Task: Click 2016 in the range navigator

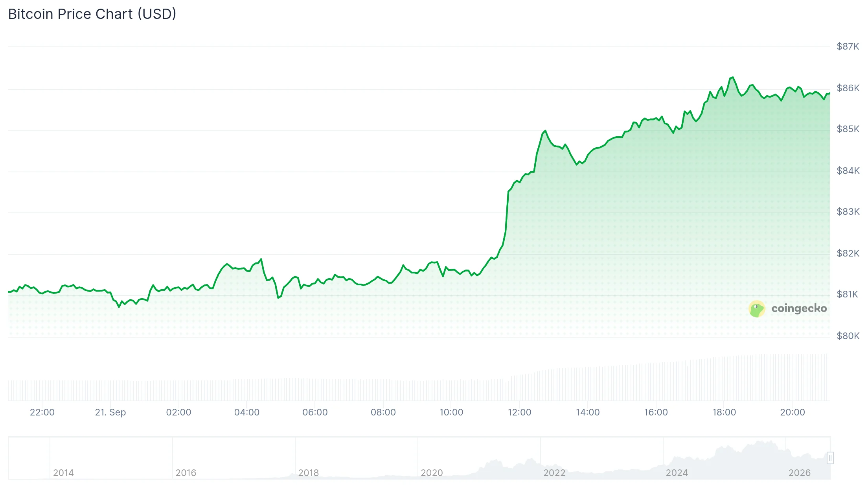Action: (x=186, y=473)
